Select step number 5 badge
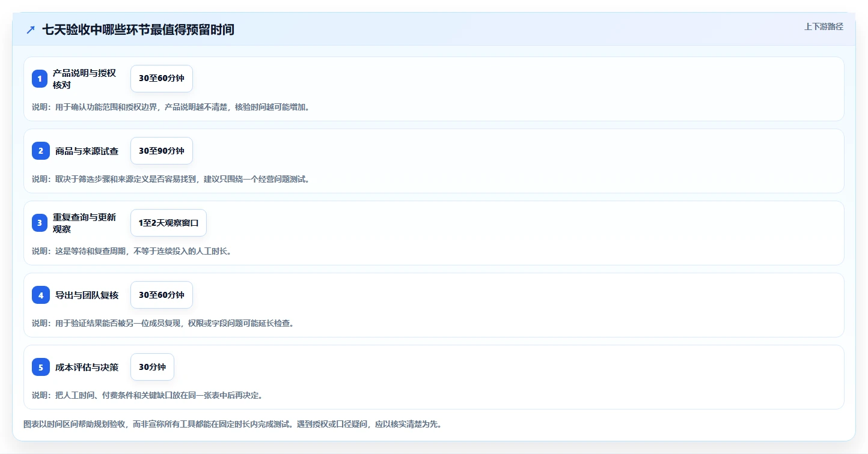Screen dimensions: 868x454 (41, 367)
